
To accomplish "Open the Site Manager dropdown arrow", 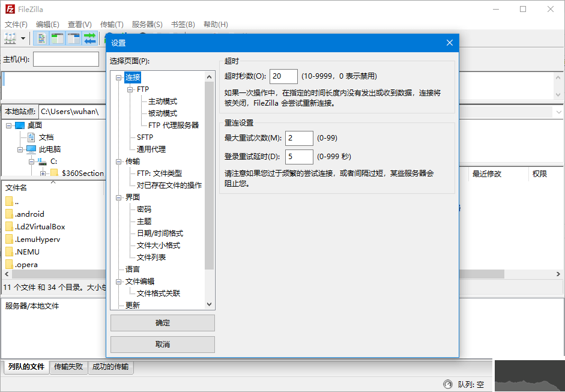I will click(x=23, y=38).
